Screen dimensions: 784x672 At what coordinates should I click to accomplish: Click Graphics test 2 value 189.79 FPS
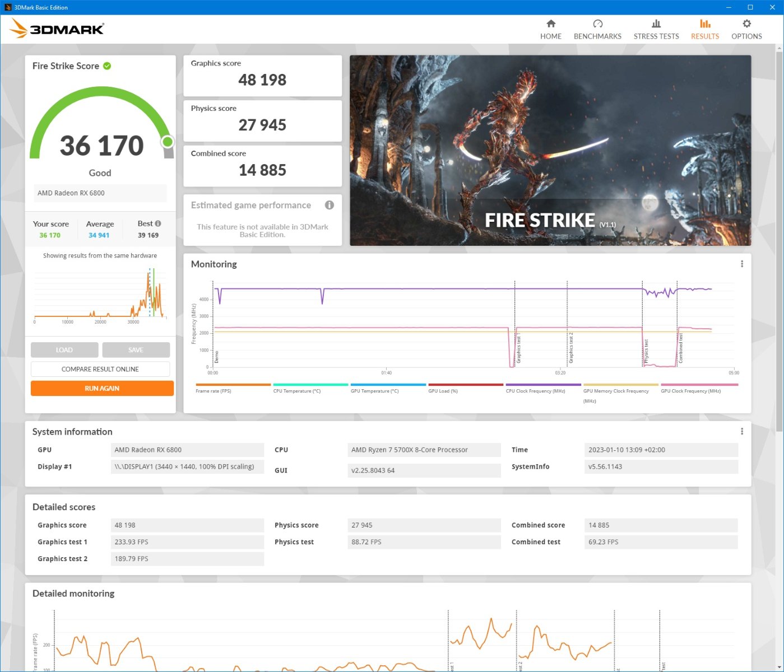[x=187, y=559]
